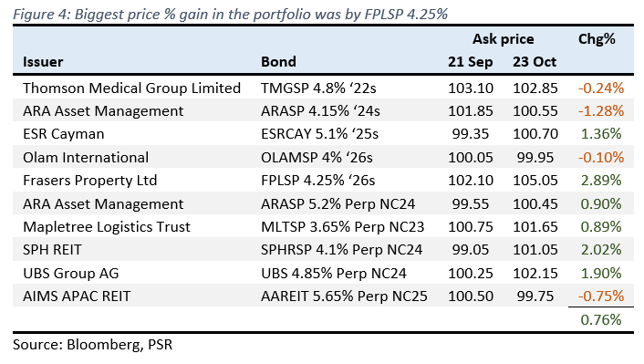Click the -1.28% change value
This screenshot has height=364, width=644.
[601, 111]
